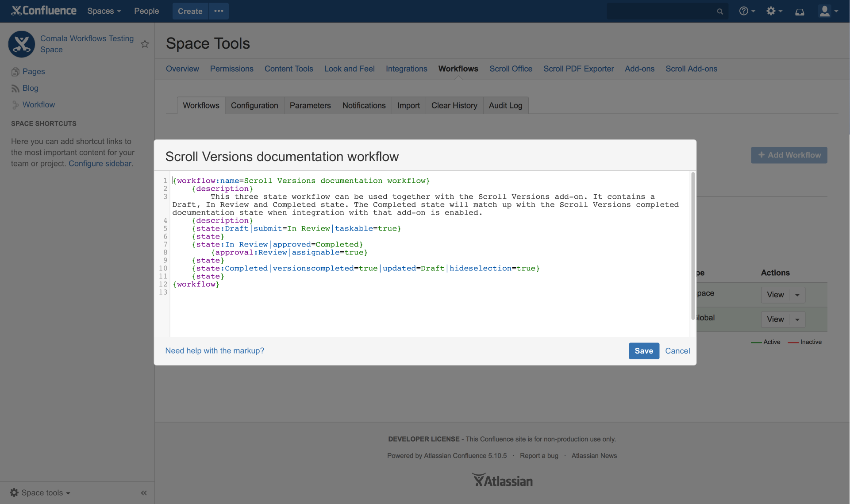This screenshot has height=504, width=850.
Task: Open the notifications inbox tray icon
Action: [x=800, y=12]
